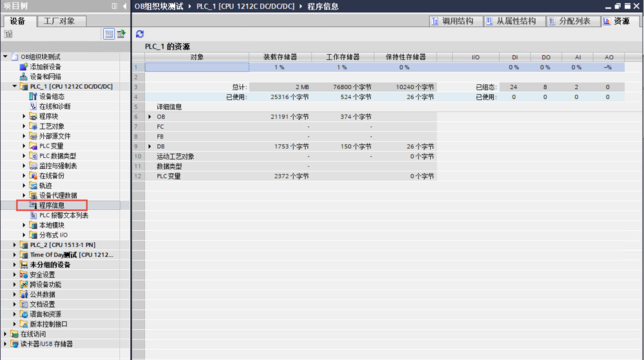Collapse the PLC_1 device node
Viewport: 644px width, 360px height.
click(x=15, y=86)
